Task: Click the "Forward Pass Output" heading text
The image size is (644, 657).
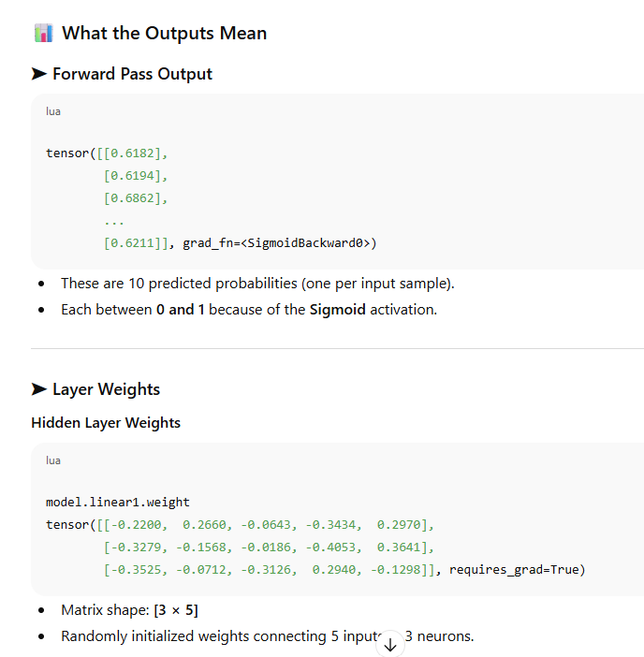Action: pyautogui.click(x=132, y=74)
